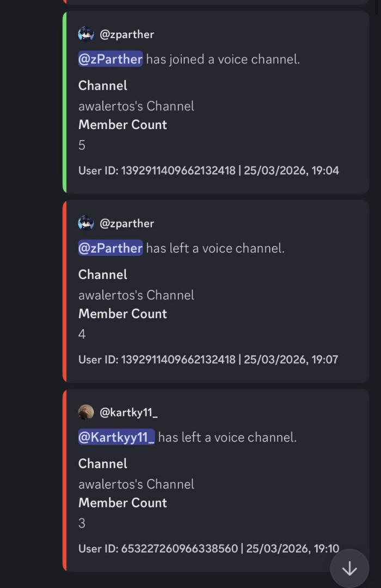Click the @kartky11_ author name

pos(128,412)
